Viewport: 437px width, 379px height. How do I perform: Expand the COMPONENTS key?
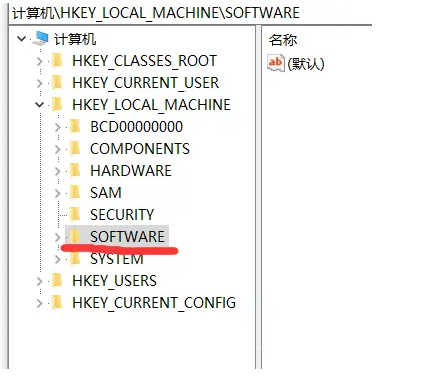(58, 149)
